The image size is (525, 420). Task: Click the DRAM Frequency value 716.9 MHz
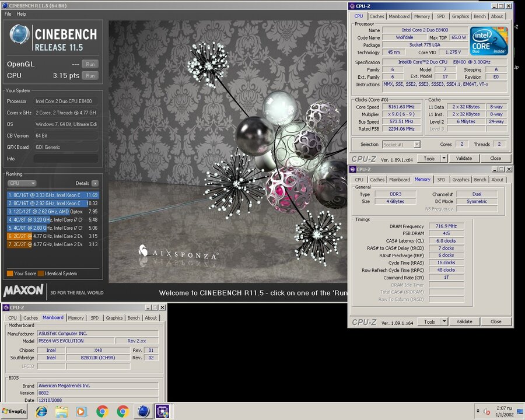446,226
